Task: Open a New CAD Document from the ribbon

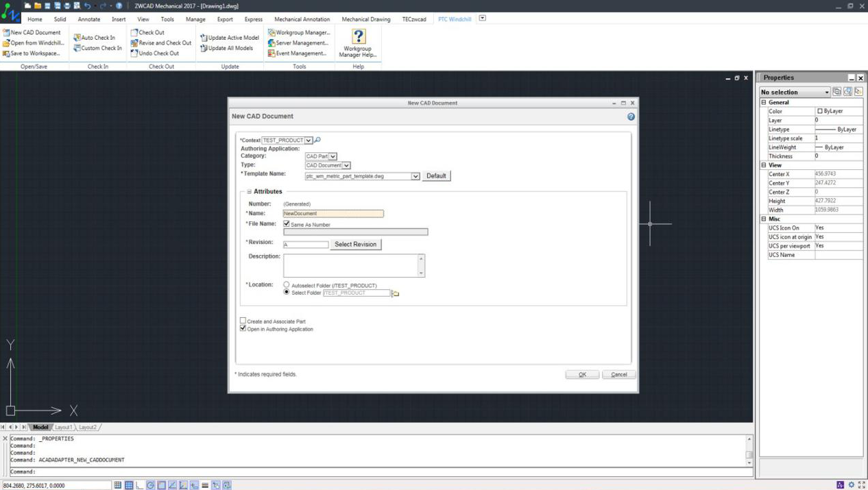Action: tap(32, 32)
